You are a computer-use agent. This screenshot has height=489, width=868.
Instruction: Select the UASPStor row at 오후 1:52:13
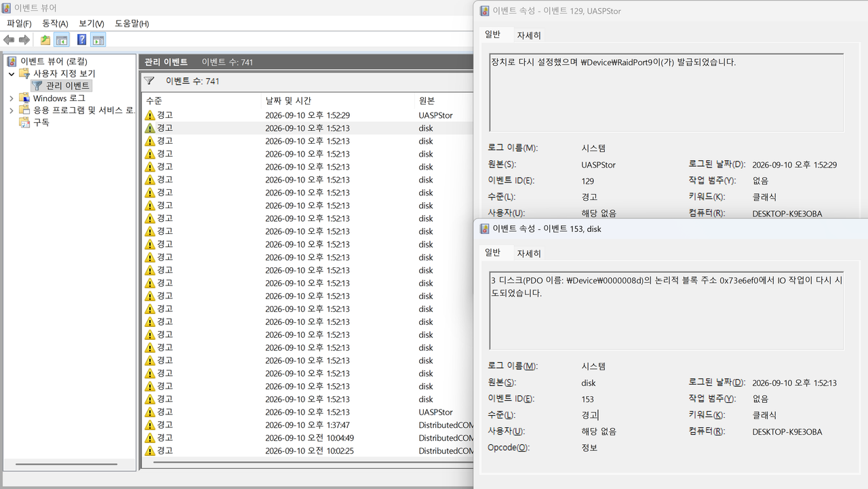[308, 412]
